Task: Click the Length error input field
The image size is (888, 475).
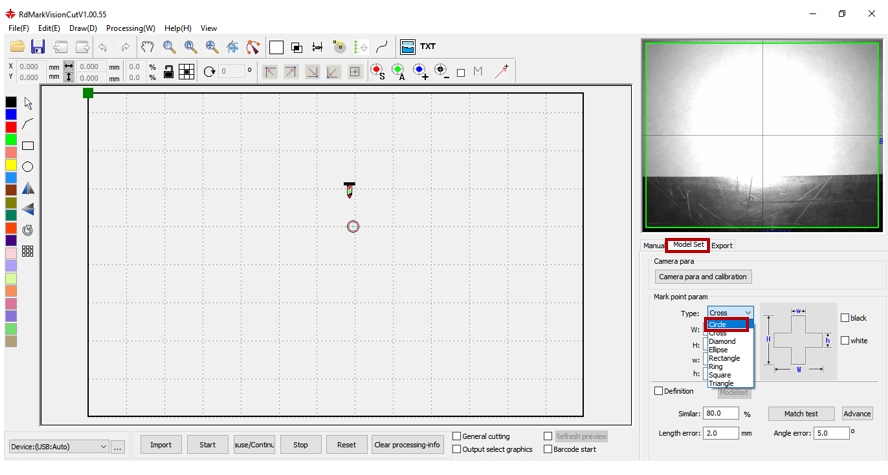Action: pos(721,433)
